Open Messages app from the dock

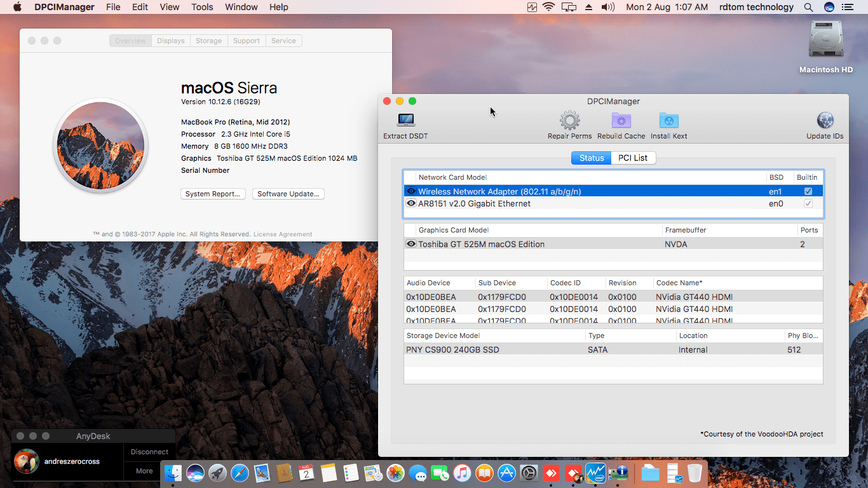(x=417, y=473)
